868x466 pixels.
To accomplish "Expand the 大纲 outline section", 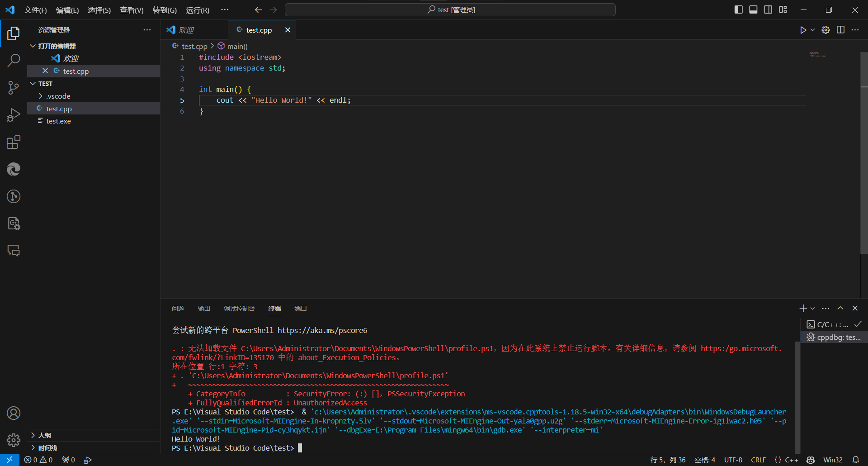I will pyautogui.click(x=44, y=435).
